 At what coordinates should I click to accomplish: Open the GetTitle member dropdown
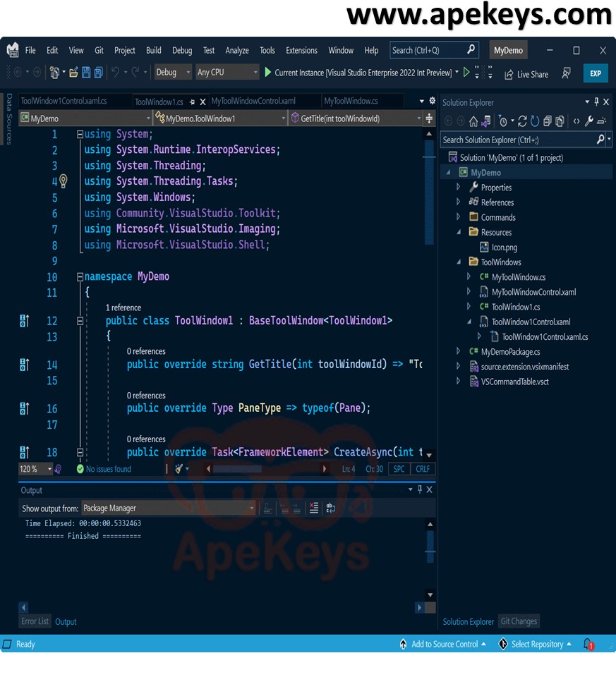tap(355, 118)
